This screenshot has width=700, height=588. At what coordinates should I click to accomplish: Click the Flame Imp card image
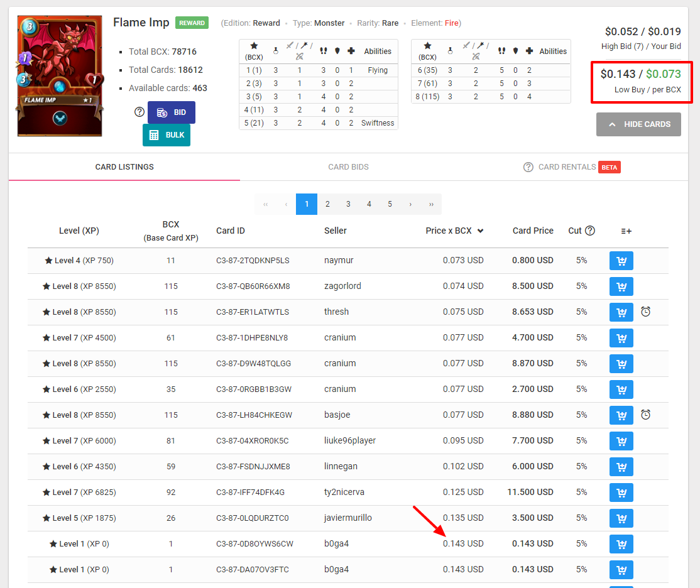(60, 76)
